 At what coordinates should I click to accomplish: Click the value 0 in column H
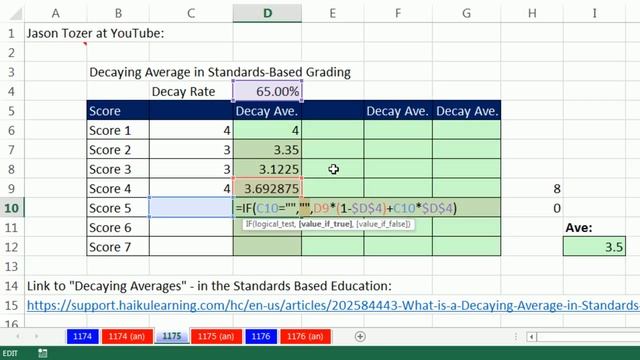(532, 208)
